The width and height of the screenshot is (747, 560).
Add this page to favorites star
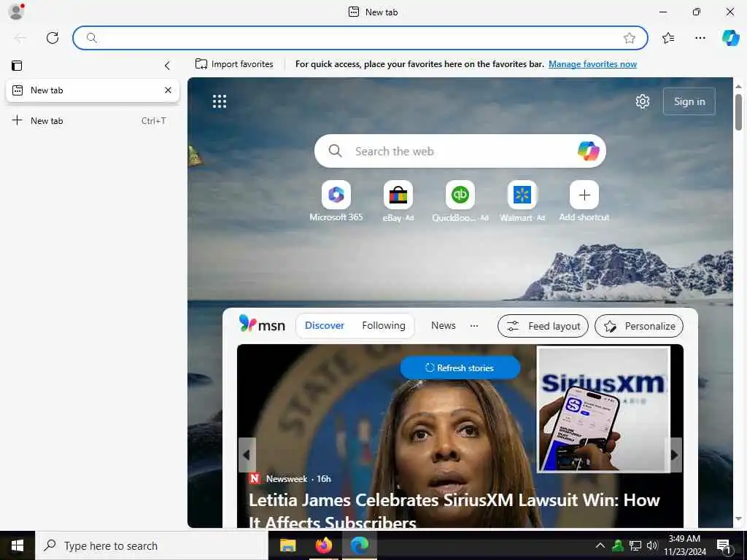pos(630,38)
